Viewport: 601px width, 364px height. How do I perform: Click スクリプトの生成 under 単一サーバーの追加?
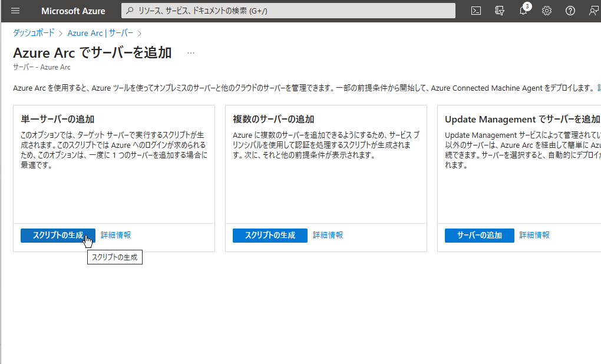pos(58,235)
